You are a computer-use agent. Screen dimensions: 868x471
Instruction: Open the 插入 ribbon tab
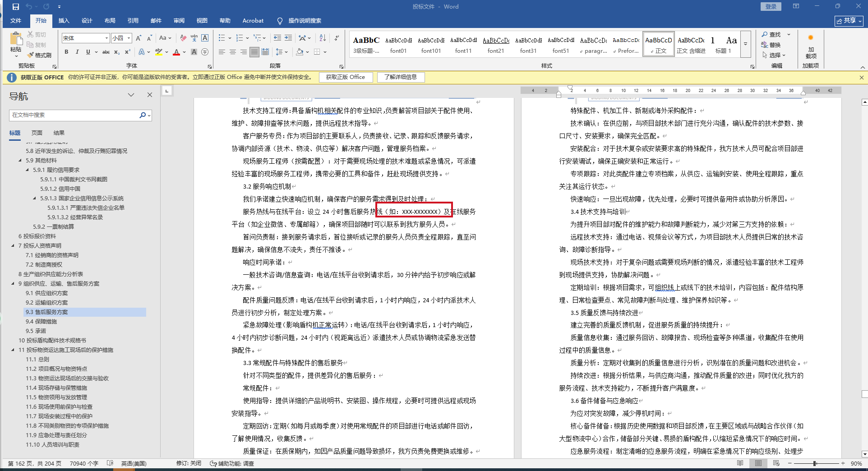[x=64, y=21]
